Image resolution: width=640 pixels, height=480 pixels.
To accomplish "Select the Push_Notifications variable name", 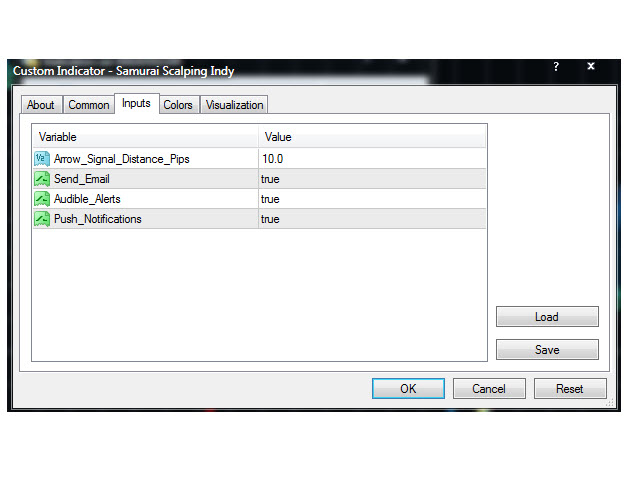I will tap(98, 219).
